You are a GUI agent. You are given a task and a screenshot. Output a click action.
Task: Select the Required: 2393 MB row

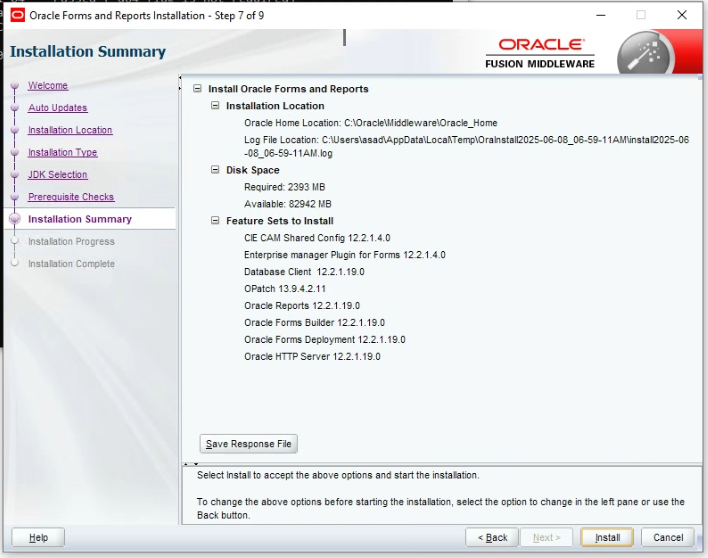coord(284,187)
